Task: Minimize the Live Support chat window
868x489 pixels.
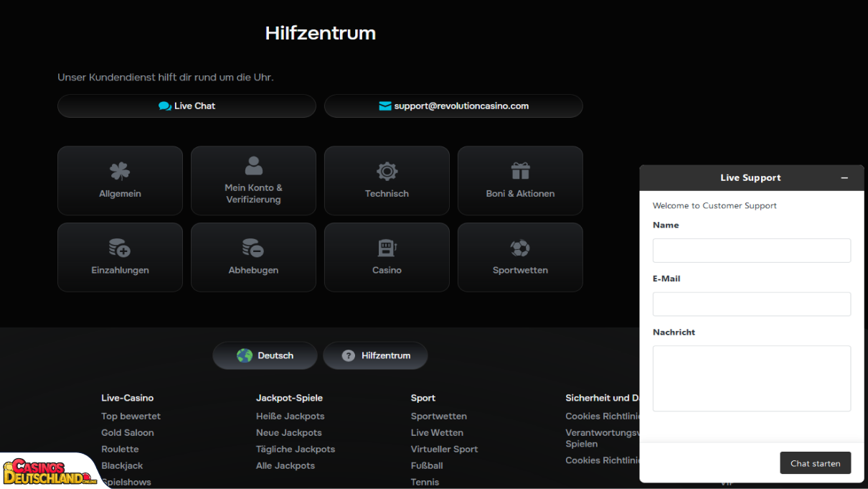Action: (844, 178)
